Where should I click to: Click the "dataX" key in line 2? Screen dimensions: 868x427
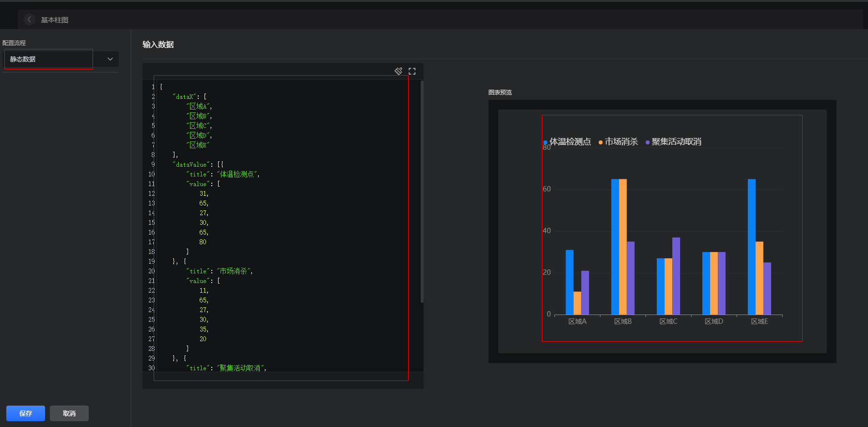point(185,97)
